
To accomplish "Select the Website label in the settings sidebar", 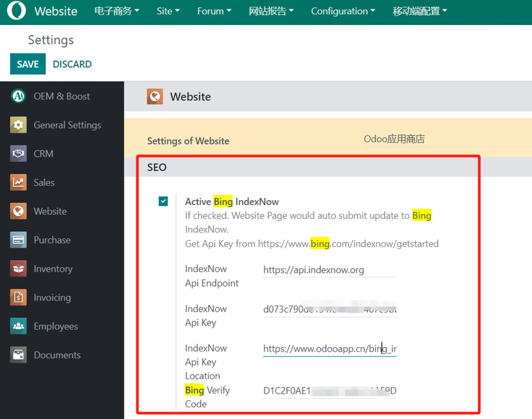I will tap(50, 211).
